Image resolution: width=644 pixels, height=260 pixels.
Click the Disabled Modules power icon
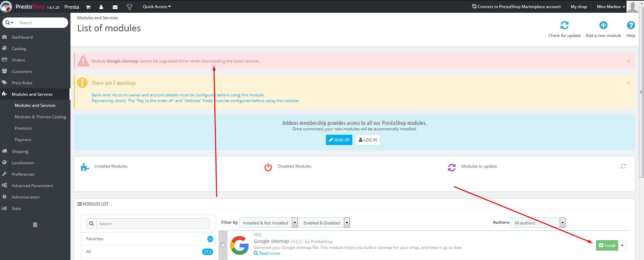[268, 167]
